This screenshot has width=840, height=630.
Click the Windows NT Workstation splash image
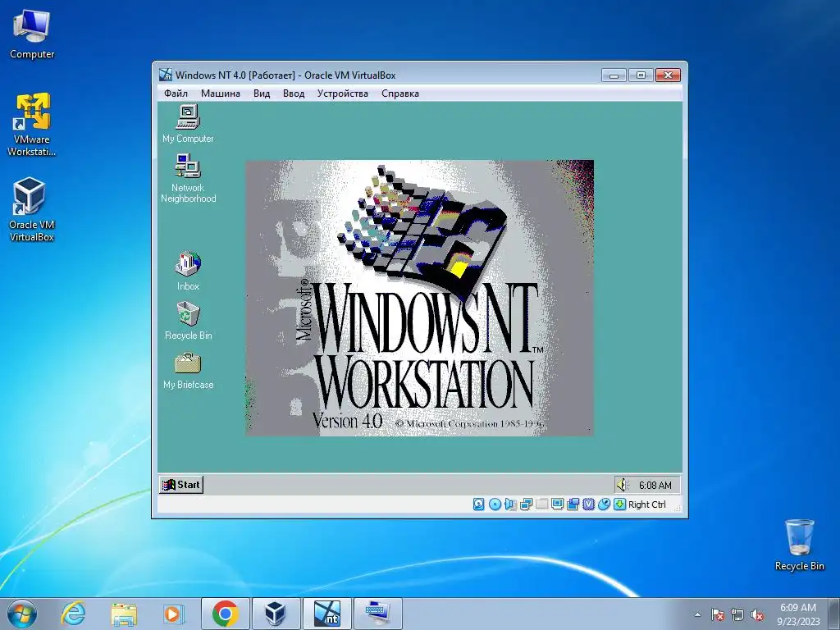tap(419, 298)
